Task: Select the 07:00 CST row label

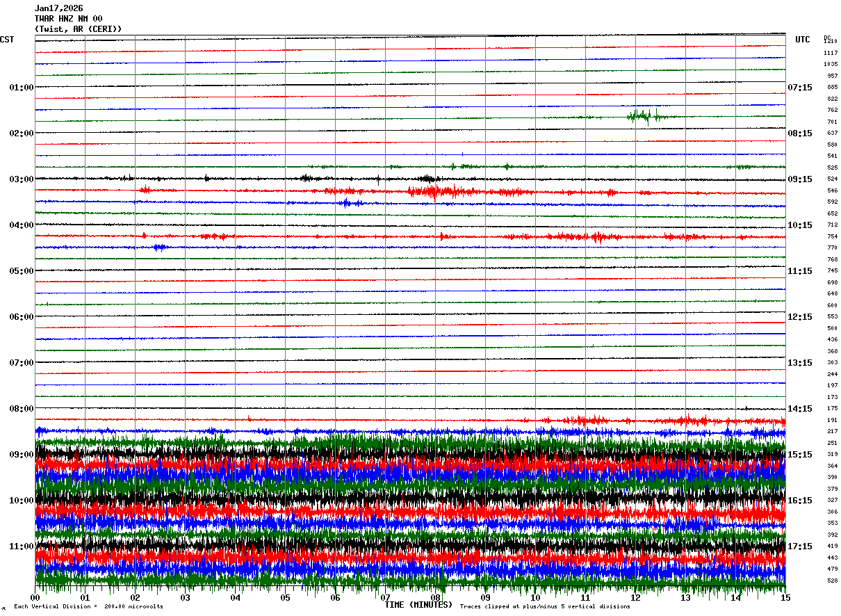Action: click(21, 363)
